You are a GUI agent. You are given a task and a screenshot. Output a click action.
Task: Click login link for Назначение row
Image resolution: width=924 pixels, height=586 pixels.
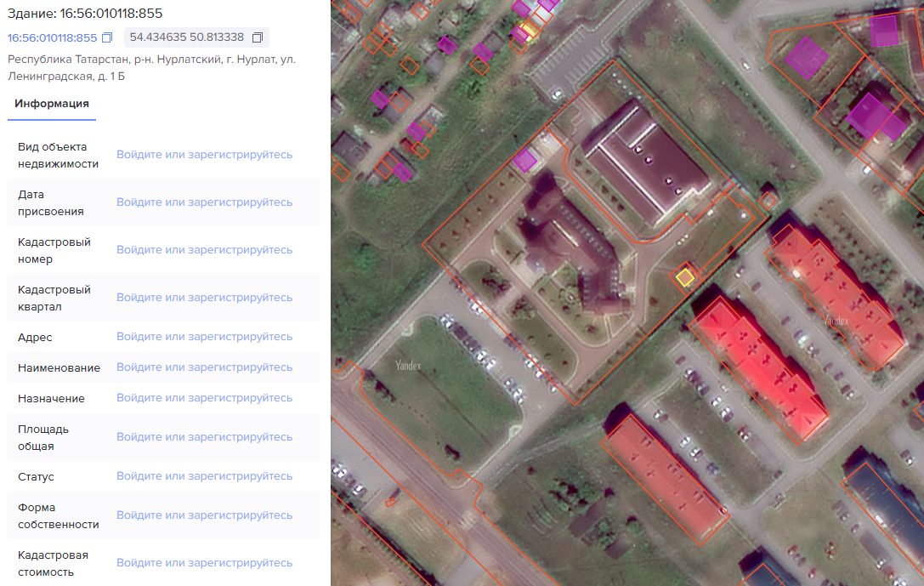click(x=204, y=398)
